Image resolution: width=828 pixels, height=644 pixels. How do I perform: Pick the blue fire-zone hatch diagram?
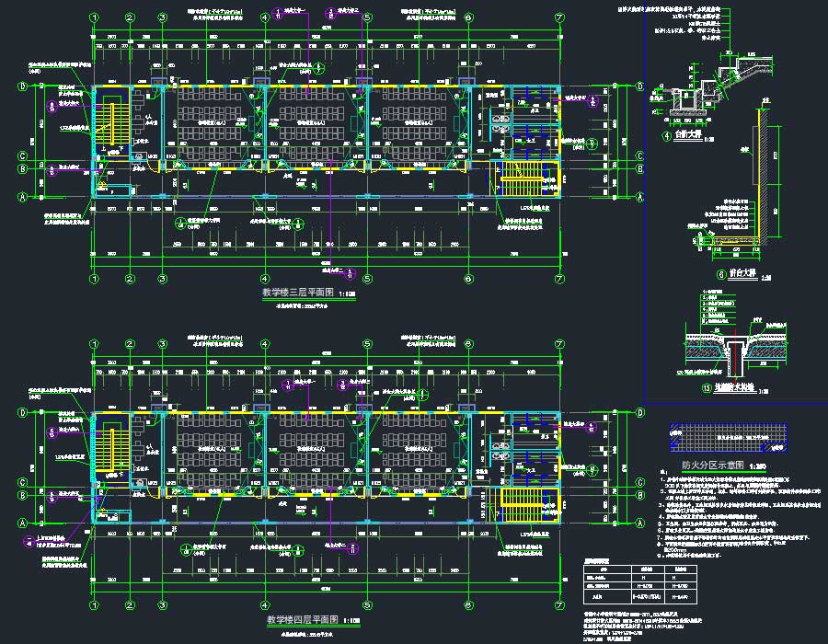[729, 438]
